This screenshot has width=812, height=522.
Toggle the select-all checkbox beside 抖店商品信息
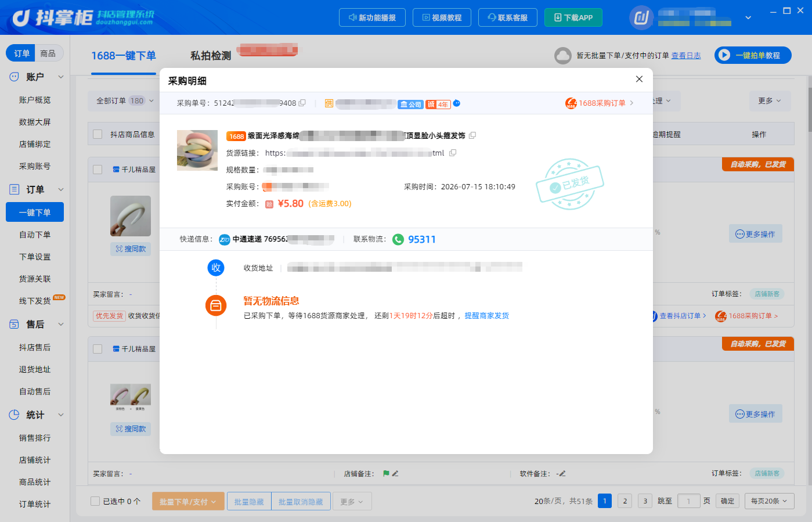98,134
